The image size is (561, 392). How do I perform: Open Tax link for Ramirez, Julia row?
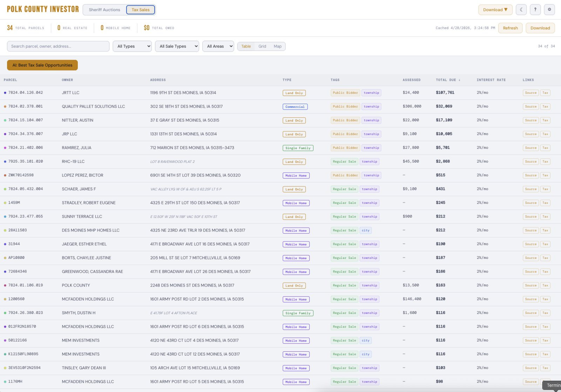coord(545,148)
